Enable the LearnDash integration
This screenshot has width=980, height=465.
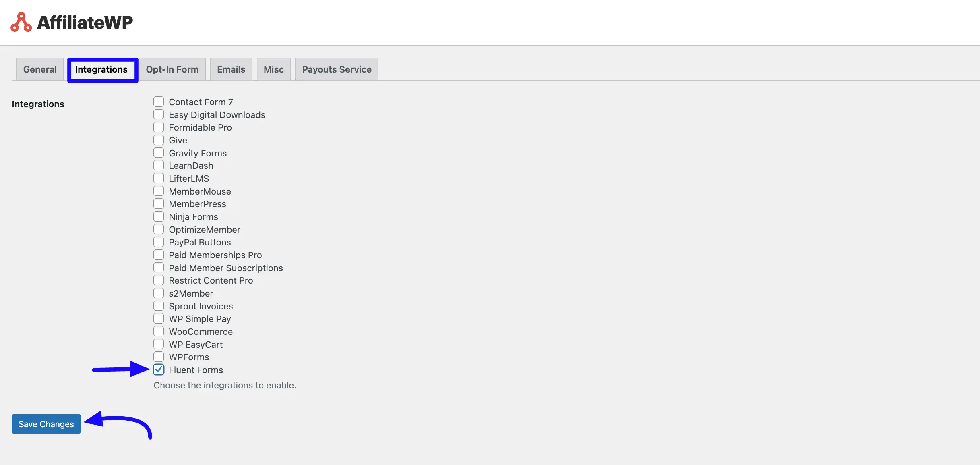(159, 165)
